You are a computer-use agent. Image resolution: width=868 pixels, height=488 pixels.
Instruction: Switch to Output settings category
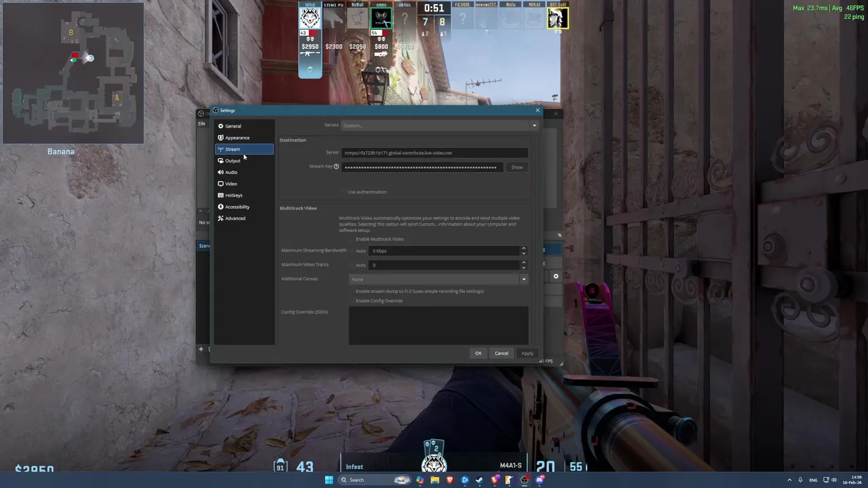(x=244, y=161)
